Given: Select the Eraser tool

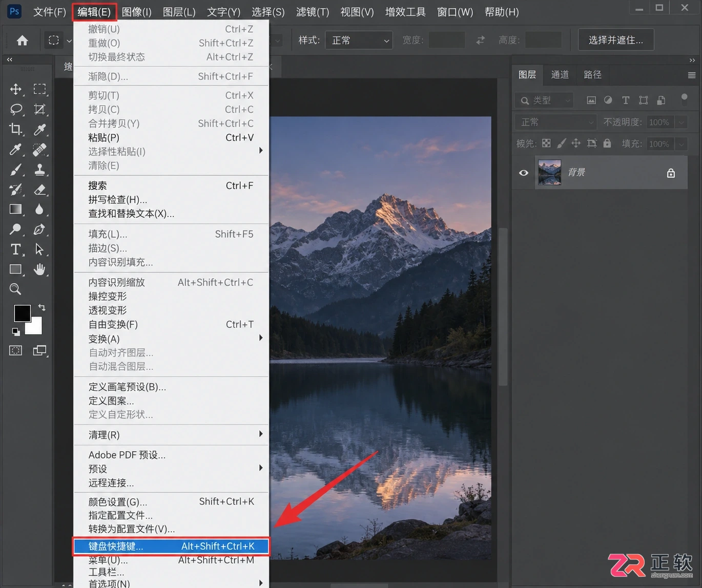Looking at the screenshot, I should 39,190.
